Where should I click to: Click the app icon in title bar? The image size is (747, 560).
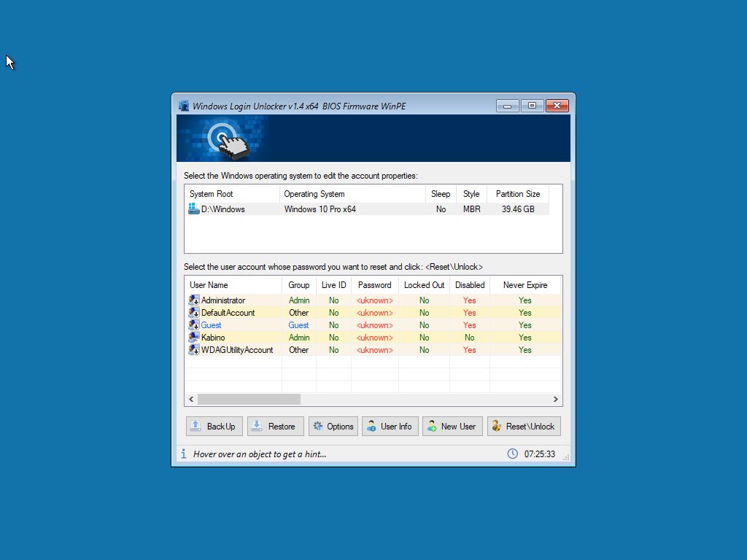point(184,106)
